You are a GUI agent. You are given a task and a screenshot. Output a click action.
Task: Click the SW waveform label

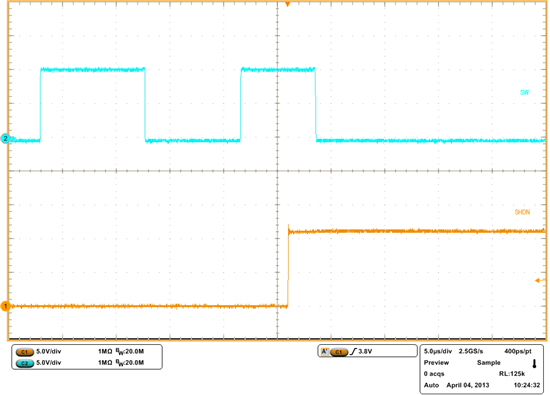[x=524, y=93]
